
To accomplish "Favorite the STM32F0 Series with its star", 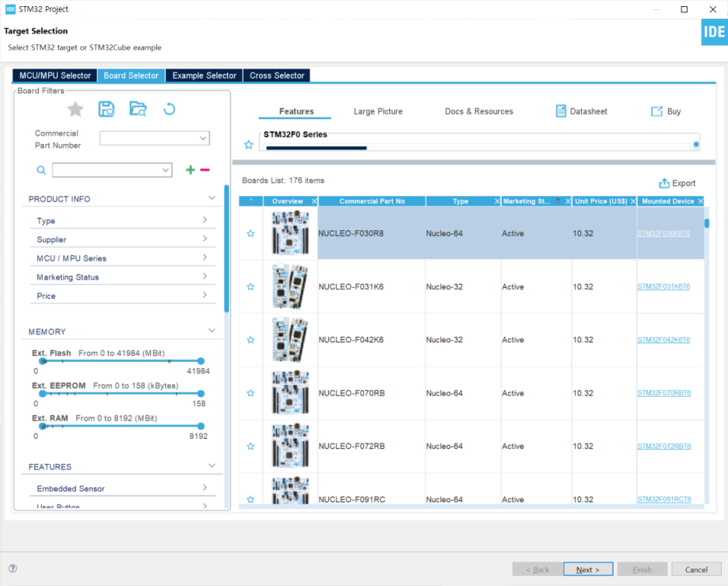I will tap(249, 145).
